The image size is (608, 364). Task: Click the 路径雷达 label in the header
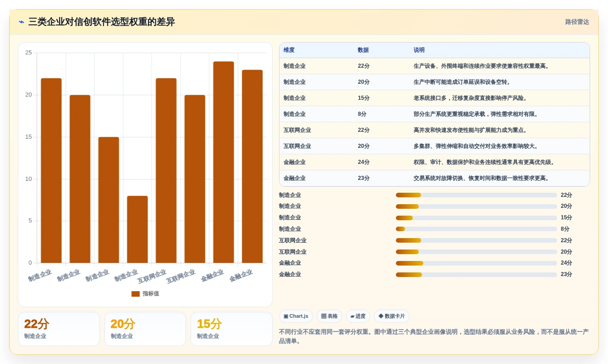pos(577,22)
